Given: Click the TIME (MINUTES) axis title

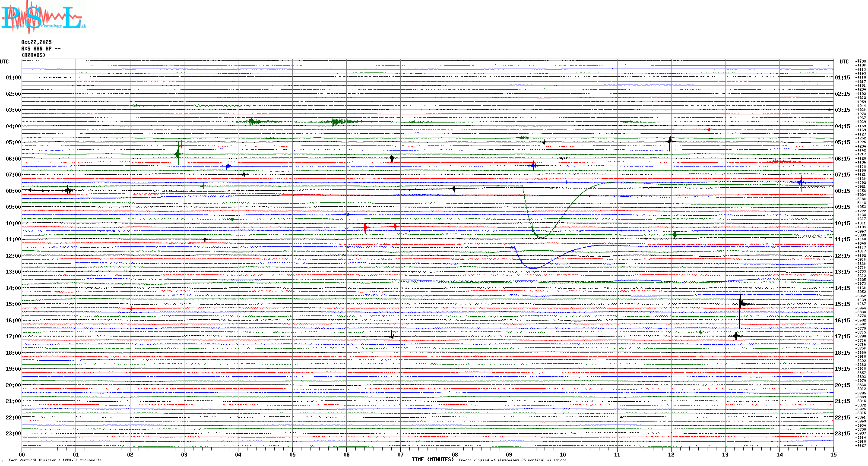Looking at the screenshot, I should [x=432, y=460].
